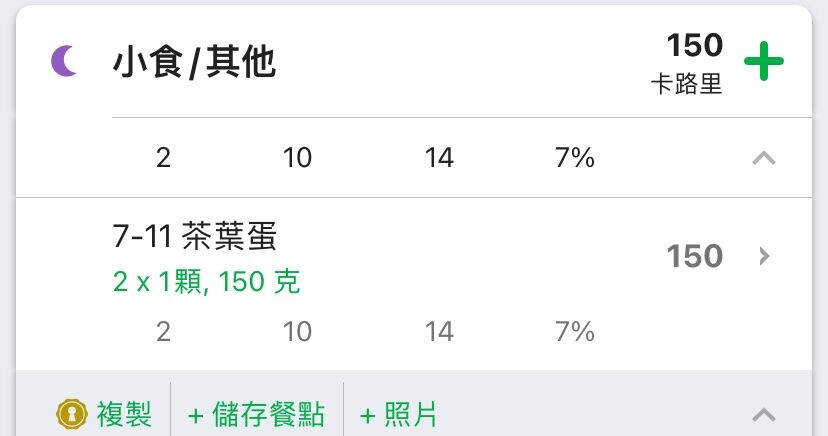
Task: Click the 2 value in the summary row
Action: pos(163,158)
